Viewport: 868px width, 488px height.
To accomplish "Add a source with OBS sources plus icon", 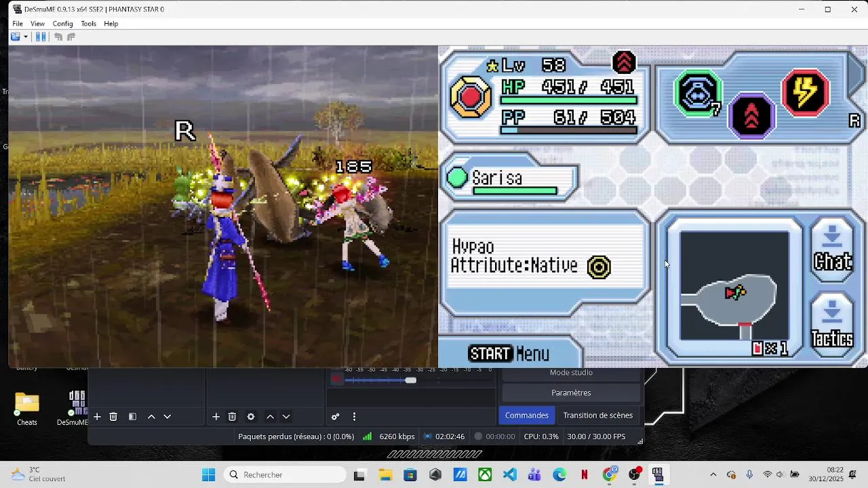I will (x=216, y=417).
